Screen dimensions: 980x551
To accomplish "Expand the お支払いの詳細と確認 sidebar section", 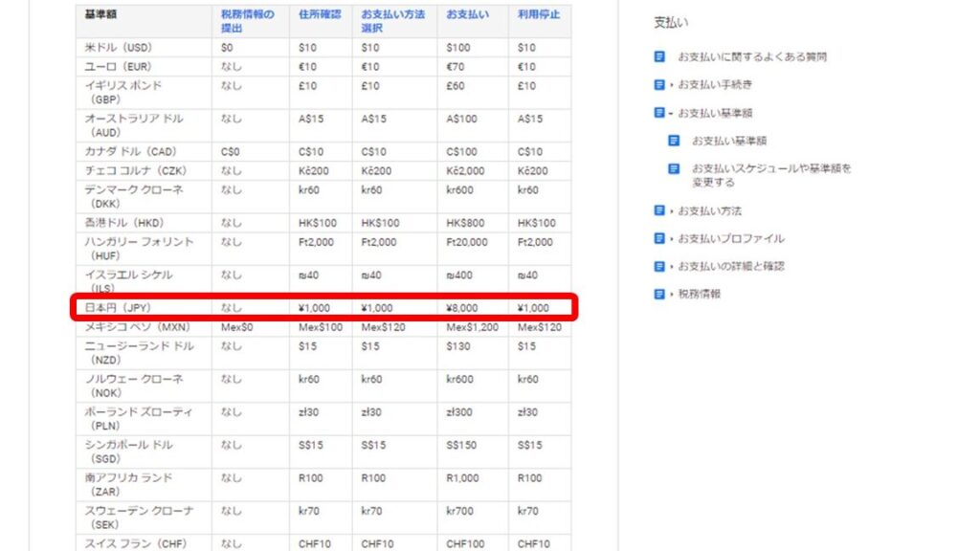I will (x=730, y=266).
